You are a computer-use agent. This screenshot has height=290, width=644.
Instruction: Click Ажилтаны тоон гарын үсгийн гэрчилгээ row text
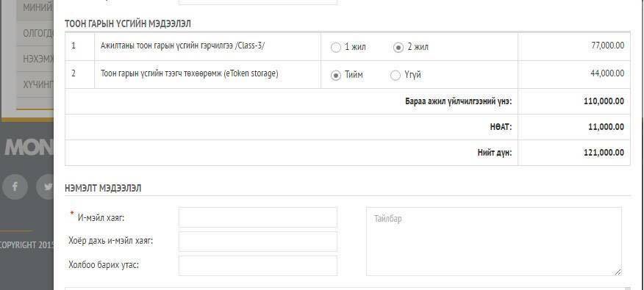click(x=183, y=46)
